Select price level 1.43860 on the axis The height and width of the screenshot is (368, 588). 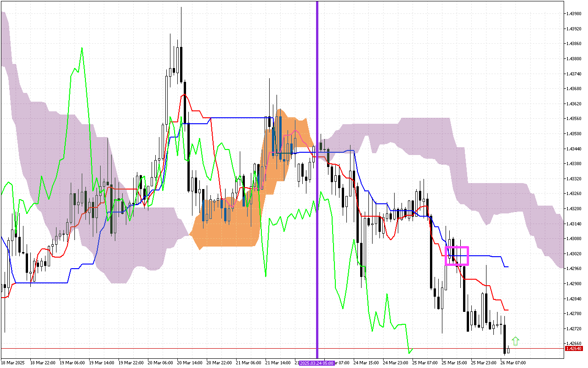(575, 44)
